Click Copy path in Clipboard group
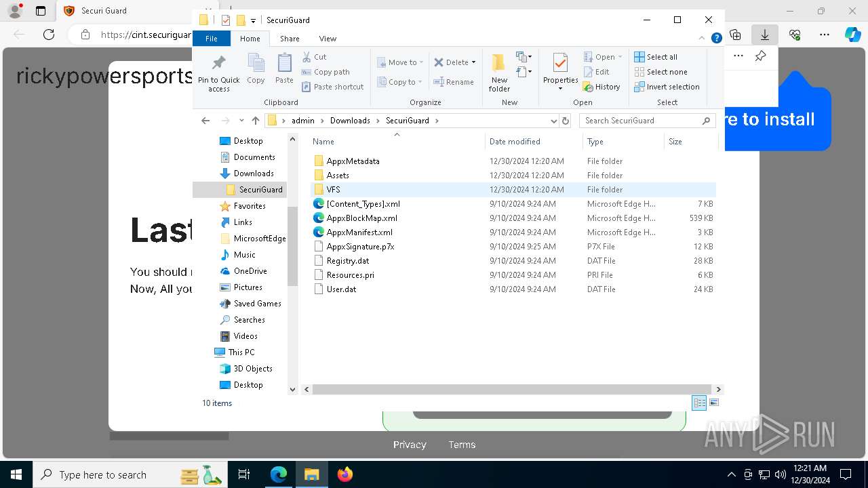Viewport: 868px width, 488px height. point(325,72)
